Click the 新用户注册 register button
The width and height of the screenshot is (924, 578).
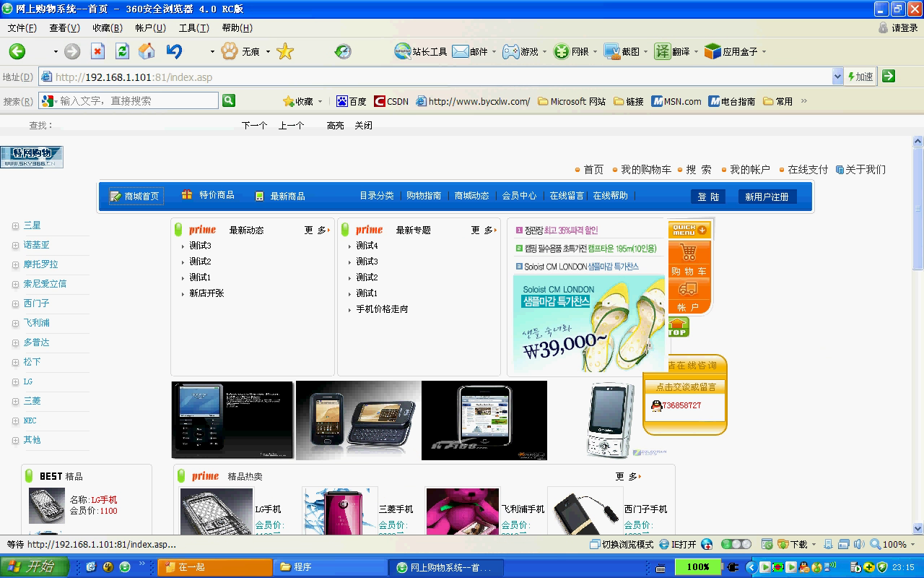[767, 197]
